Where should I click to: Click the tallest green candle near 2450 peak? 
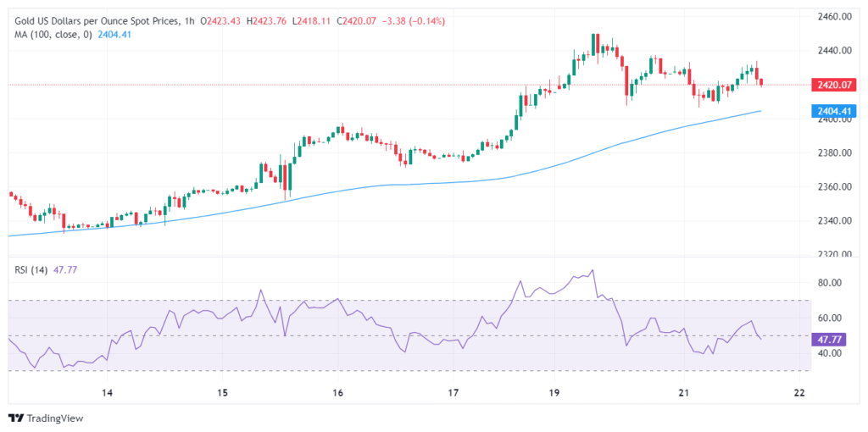pyautogui.click(x=593, y=44)
